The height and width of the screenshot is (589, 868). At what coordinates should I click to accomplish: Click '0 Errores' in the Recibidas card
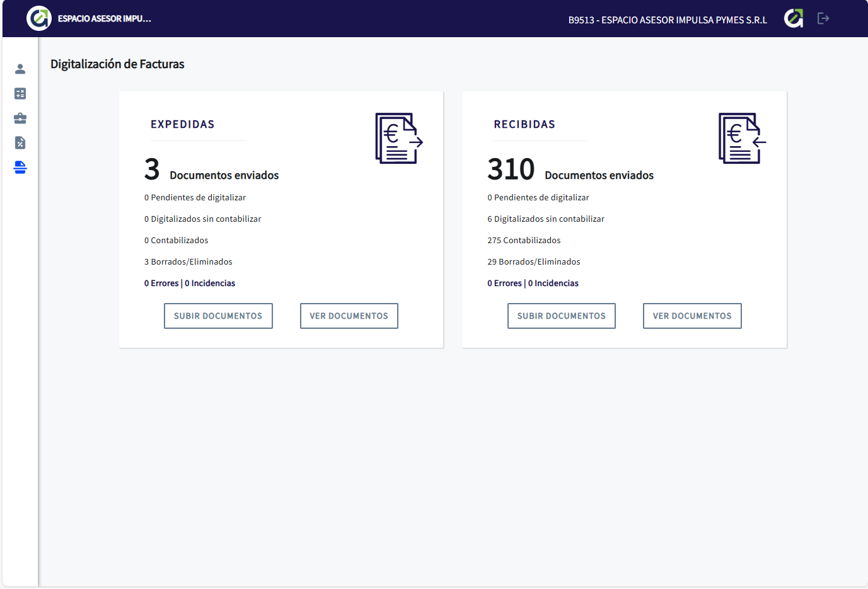tap(504, 283)
